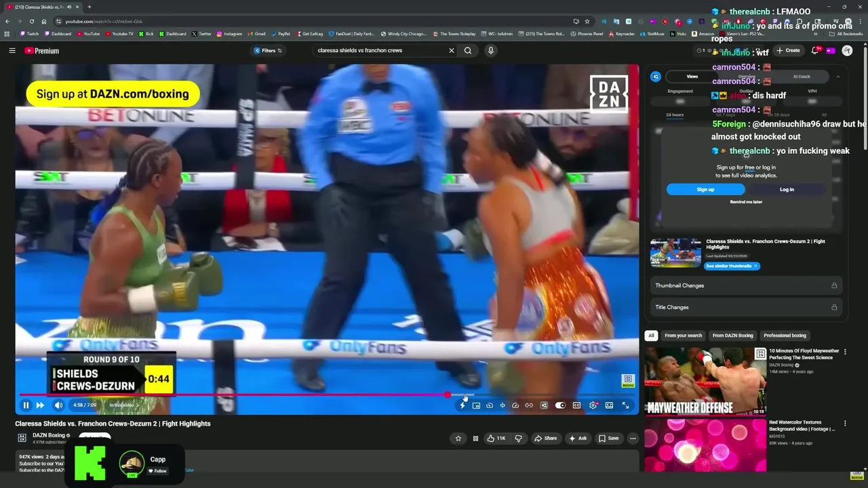The width and height of the screenshot is (868, 488).
Task: Expand the 'In this video' chapters
Action: click(x=124, y=405)
